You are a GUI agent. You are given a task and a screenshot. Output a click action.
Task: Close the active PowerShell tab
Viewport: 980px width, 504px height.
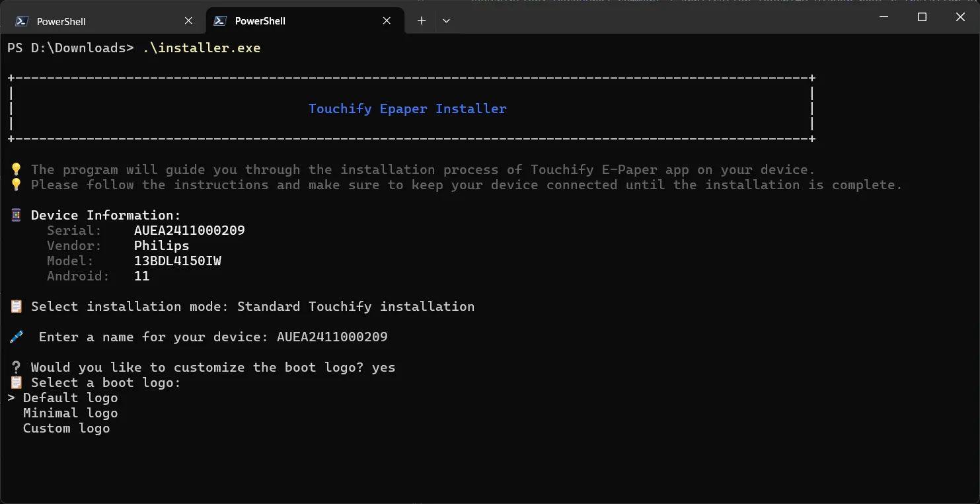click(388, 21)
